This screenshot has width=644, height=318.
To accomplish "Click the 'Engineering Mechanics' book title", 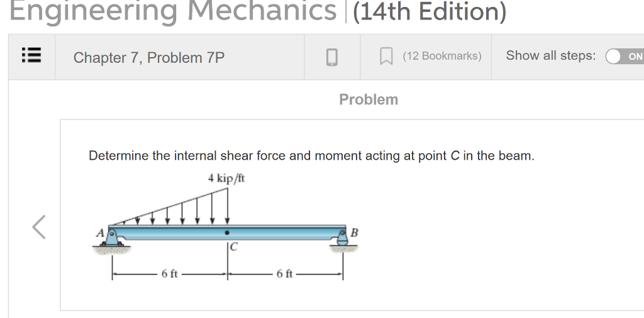I will pyautogui.click(x=173, y=11).
